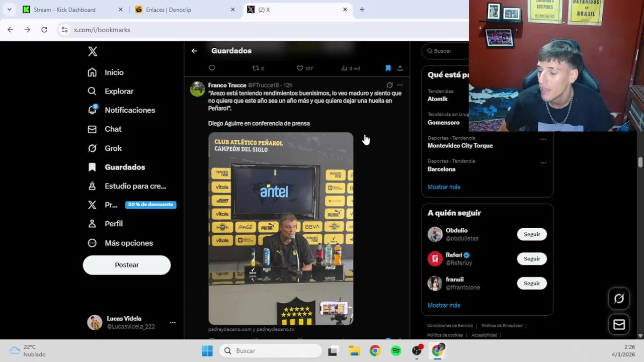Click Grok icon on Franco Trucce tweet
This screenshot has width=644, height=362.
(389, 85)
